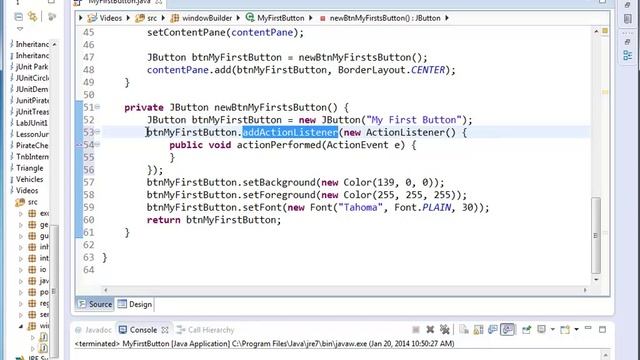The width and height of the screenshot is (640, 360).
Task: Click the editor scroll-up arrow
Action: (596, 31)
